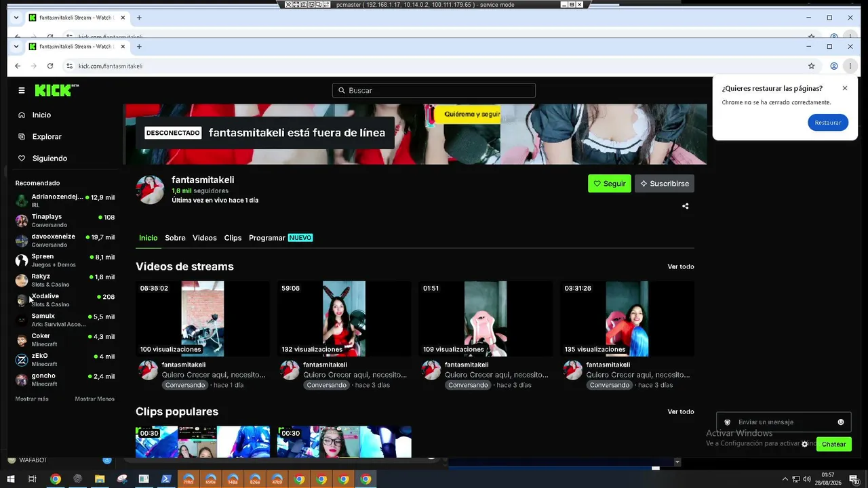Open chat settings gear icon
Viewport: 868px width, 488px height.
(805, 445)
